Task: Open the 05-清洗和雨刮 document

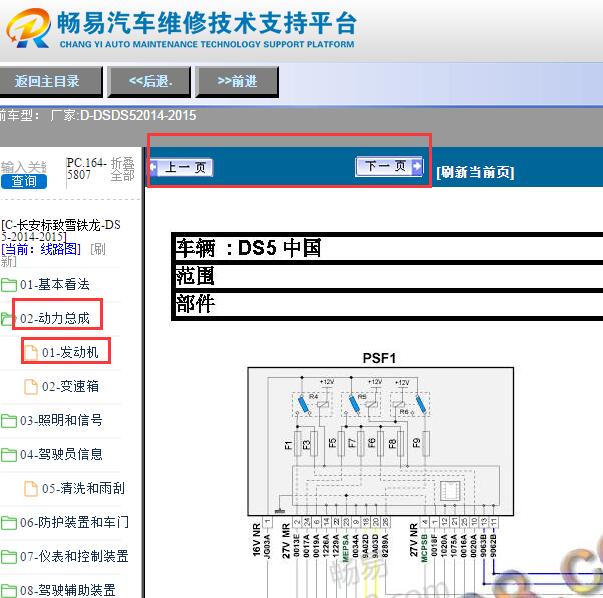Action: (x=83, y=488)
